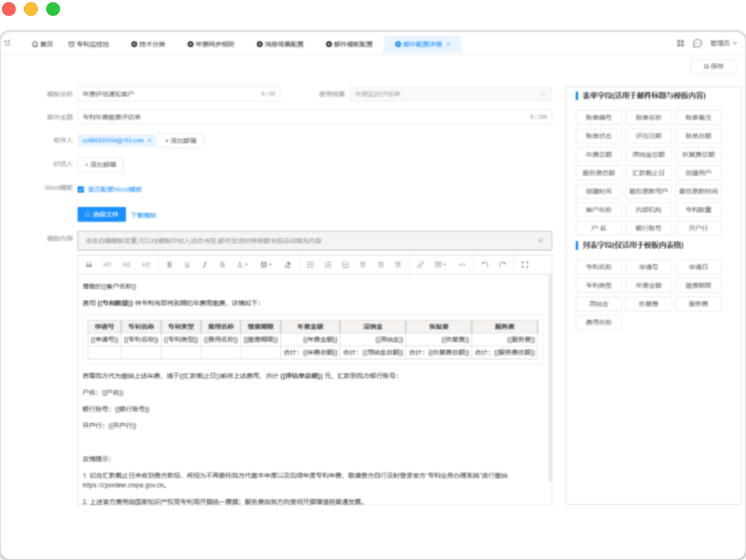Expand the 管理员 user menu
The height and width of the screenshot is (560, 746).
tap(723, 44)
